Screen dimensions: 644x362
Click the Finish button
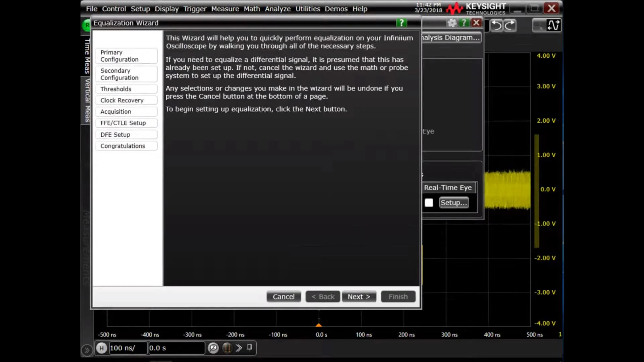398,297
